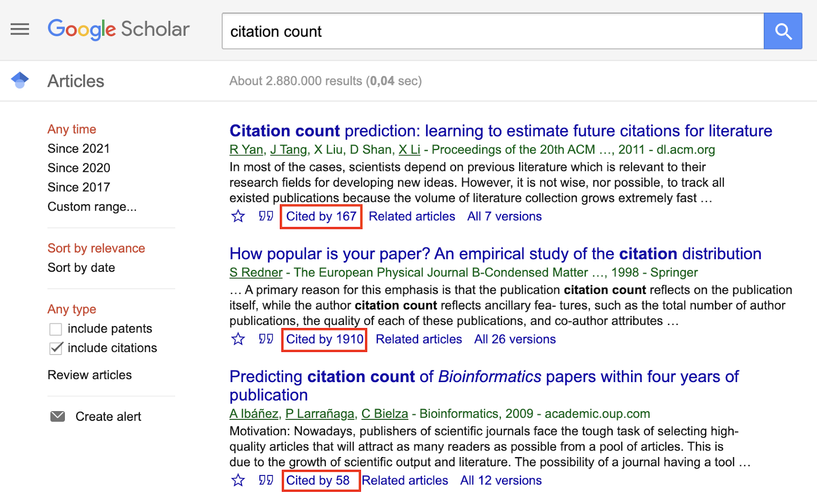Image resolution: width=817 pixels, height=504 pixels.
Task: Open Related articles for S Redner paper
Action: (x=419, y=339)
